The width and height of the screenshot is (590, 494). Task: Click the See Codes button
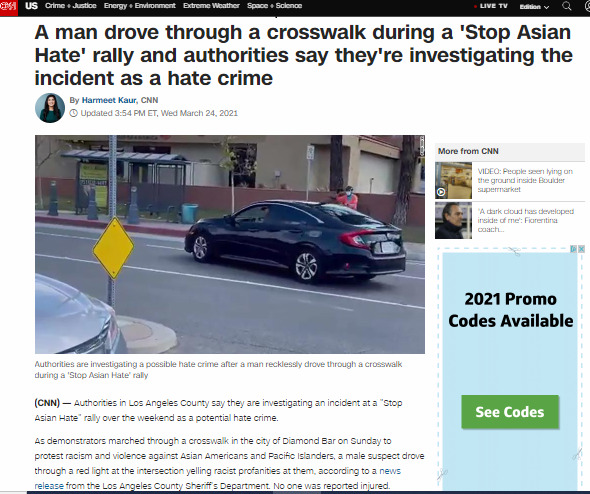click(x=510, y=412)
